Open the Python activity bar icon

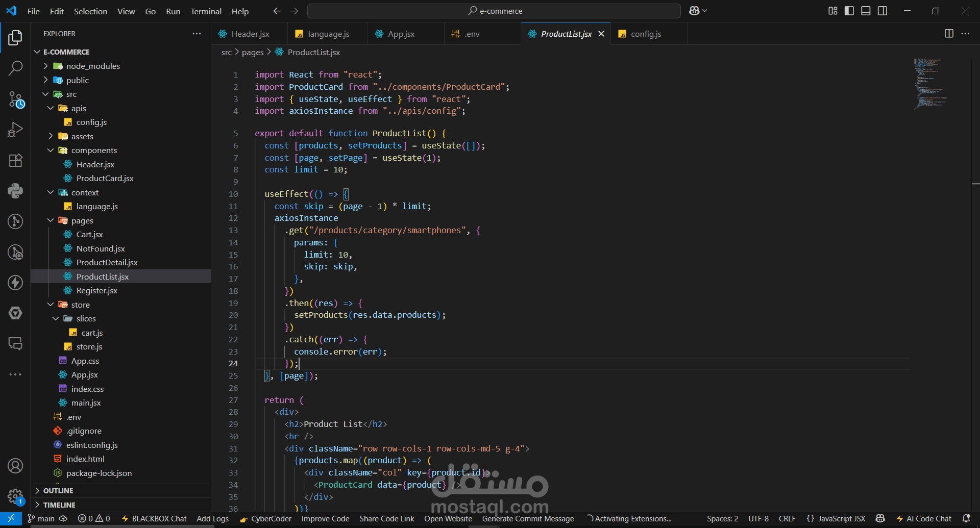15,191
